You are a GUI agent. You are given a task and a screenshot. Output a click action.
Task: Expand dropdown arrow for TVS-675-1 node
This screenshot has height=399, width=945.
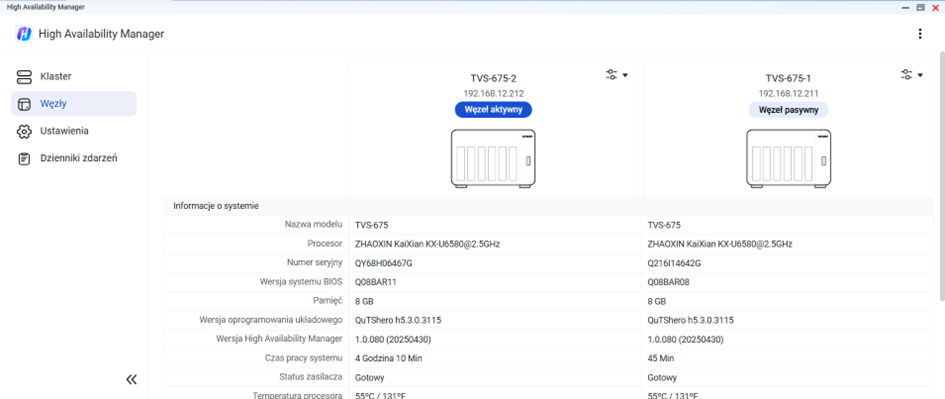[920, 75]
